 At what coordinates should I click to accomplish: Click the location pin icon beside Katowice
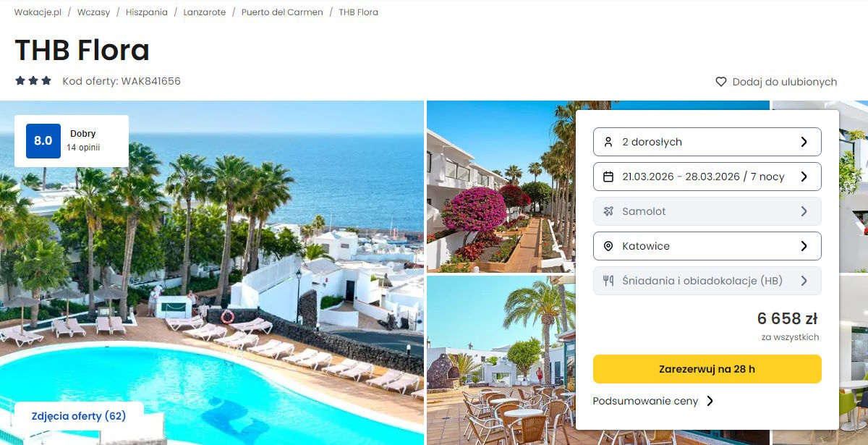(x=608, y=246)
